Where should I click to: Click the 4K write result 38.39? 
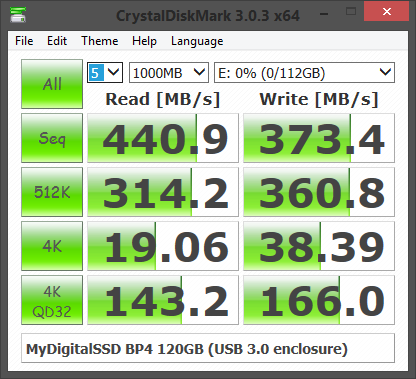[x=319, y=246]
